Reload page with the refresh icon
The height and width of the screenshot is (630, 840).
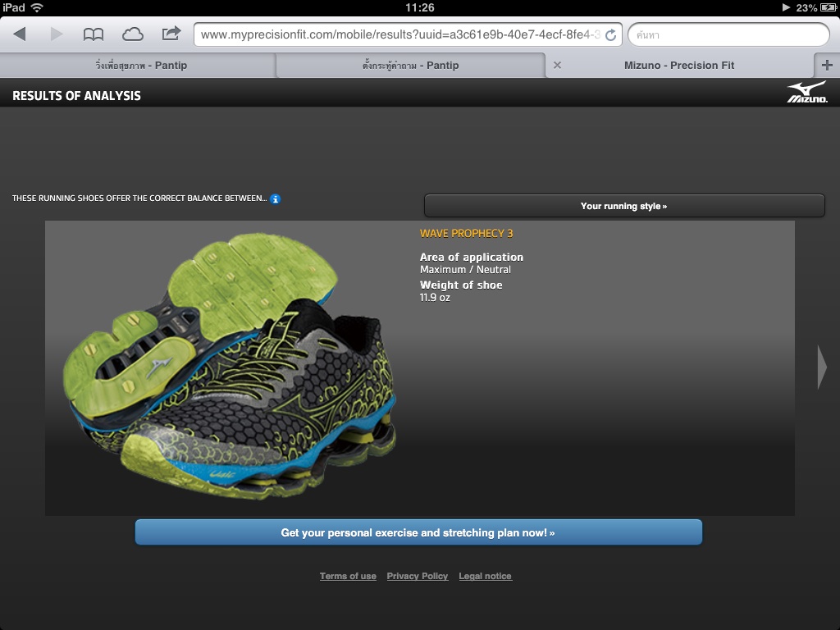(x=610, y=35)
